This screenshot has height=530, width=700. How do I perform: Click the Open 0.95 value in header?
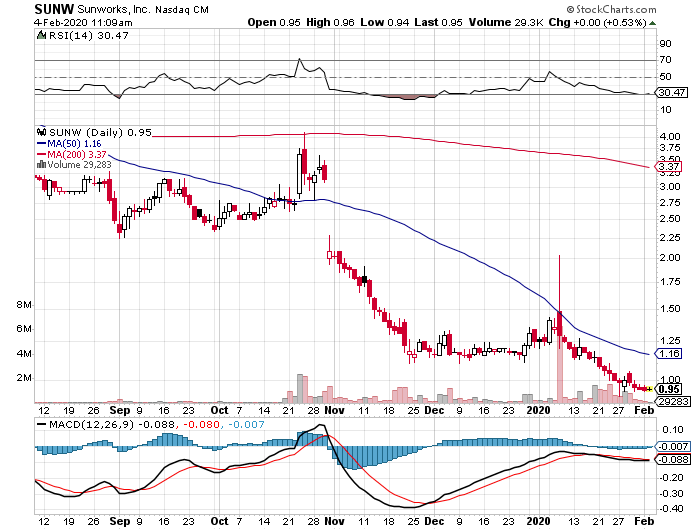274,22
